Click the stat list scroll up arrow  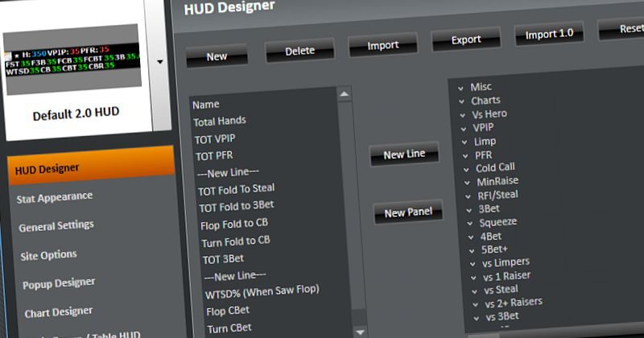point(345,94)
